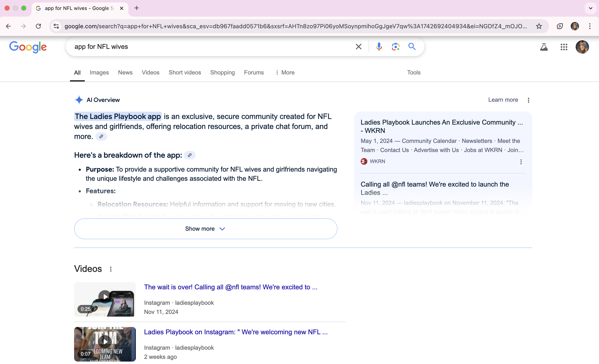This screenshot has height=364, width=599.
Task: Open Search Labs flask icon
Action: [544, 47]
